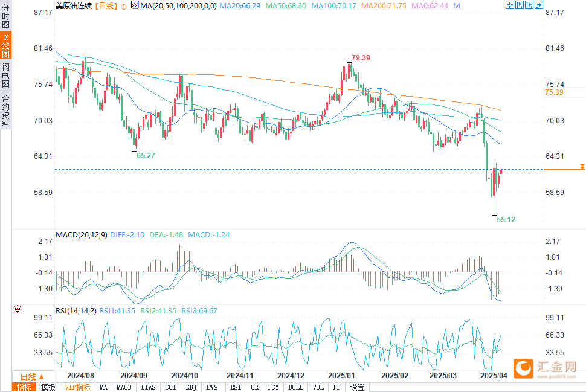Click the 55.12 lowest price marker
This screenshot has height=392, width=586.
(506, 220)
